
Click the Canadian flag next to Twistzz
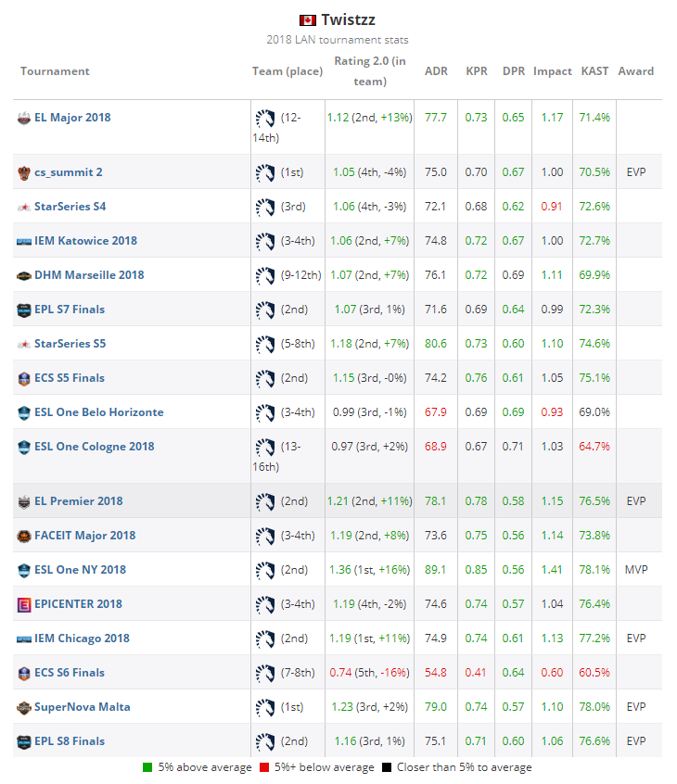pyautogui.click(x=308, y=20)
